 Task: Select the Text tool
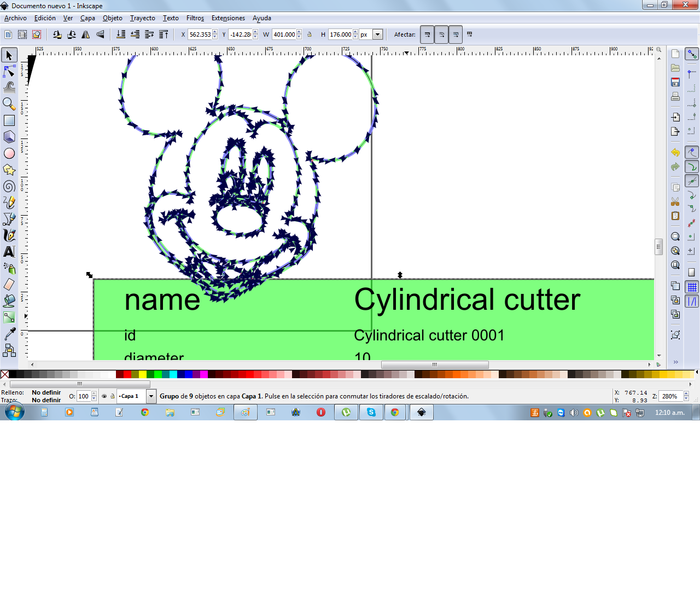(9, 252)
